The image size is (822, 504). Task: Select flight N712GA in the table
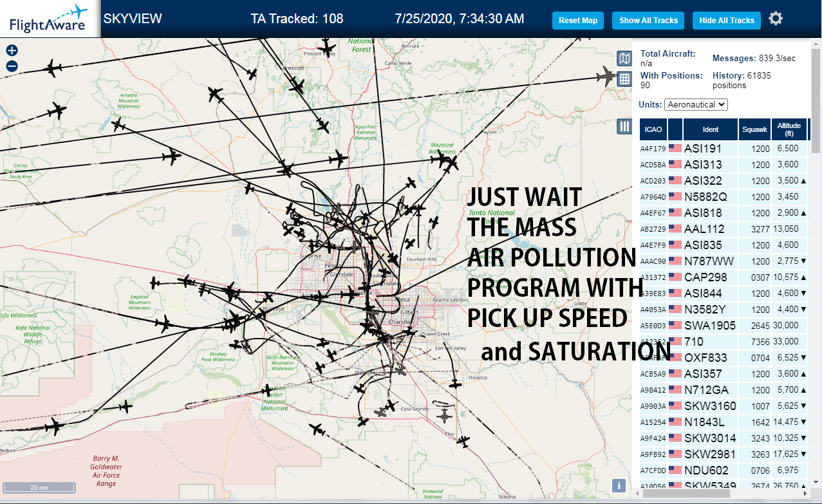tap(706, 390)
